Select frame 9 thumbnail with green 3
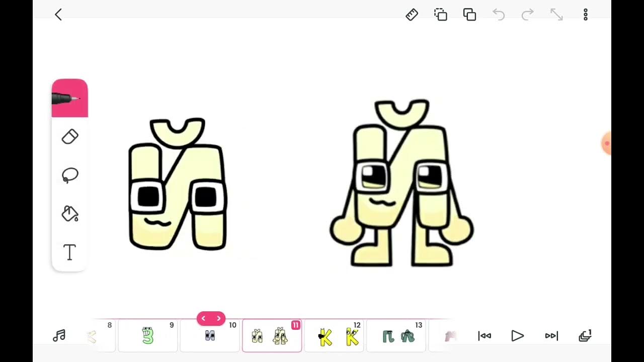The height and width of the screenshot is (362, 644). pyautogui.click(x=148, y=336)
